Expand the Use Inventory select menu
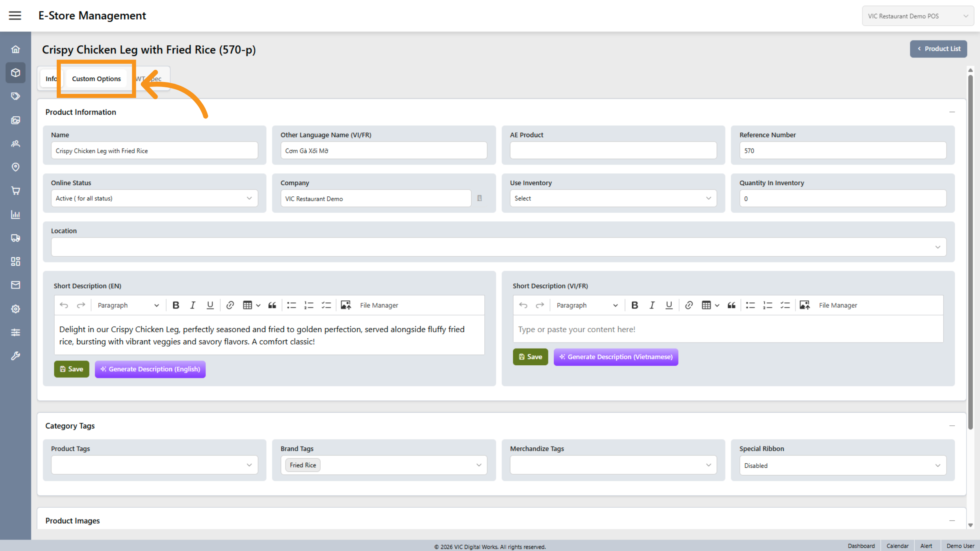The height and width of the screenshot is (551, 980). point(613,198)
